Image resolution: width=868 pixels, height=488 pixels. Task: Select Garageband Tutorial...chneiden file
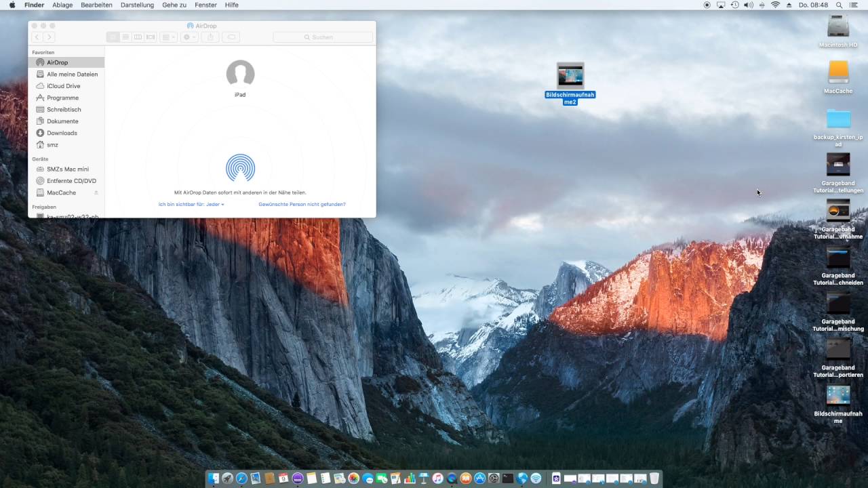click(838, 265)
